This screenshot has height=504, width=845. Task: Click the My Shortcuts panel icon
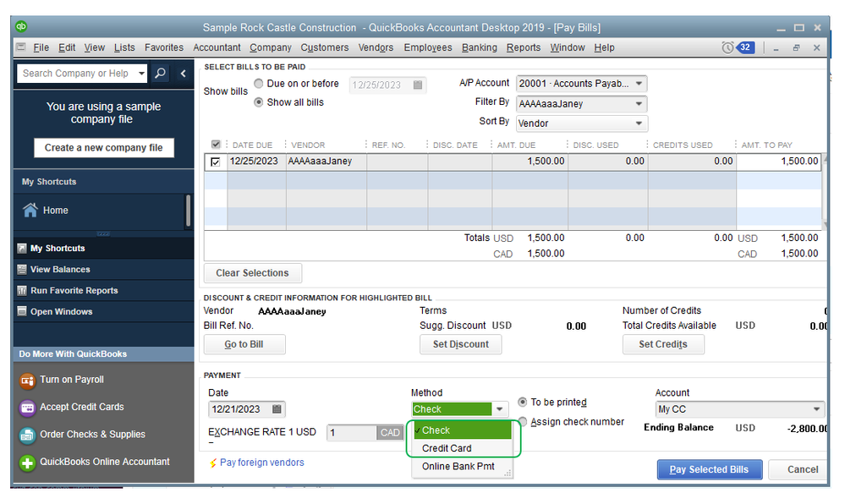(21, 248)
